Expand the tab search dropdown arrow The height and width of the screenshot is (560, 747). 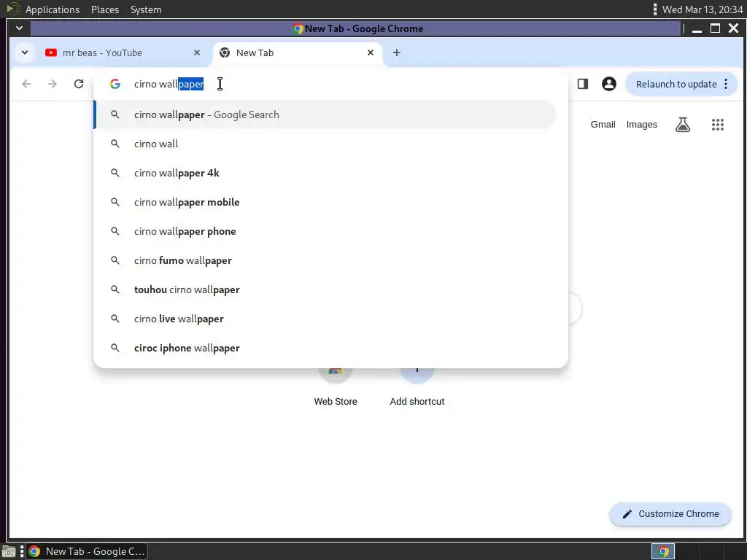25,52
